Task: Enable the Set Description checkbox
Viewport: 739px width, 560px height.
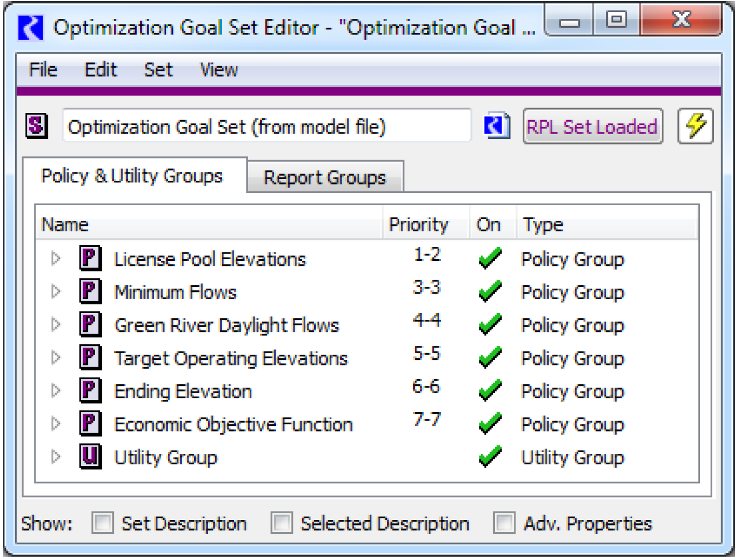Action: tap(103, 523)
